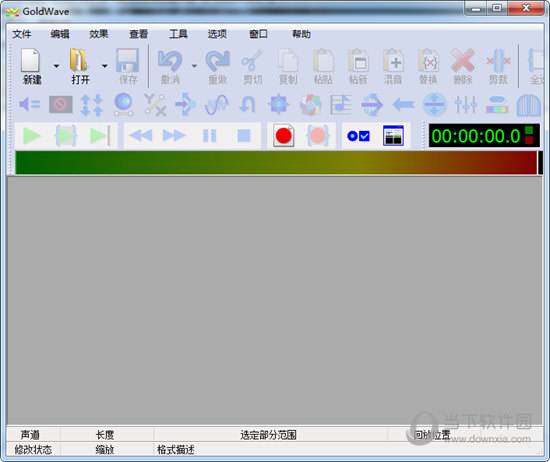Click the 选定部分范围 status bar field
Viewport: 550px width, 462px height.
[270, 435]
